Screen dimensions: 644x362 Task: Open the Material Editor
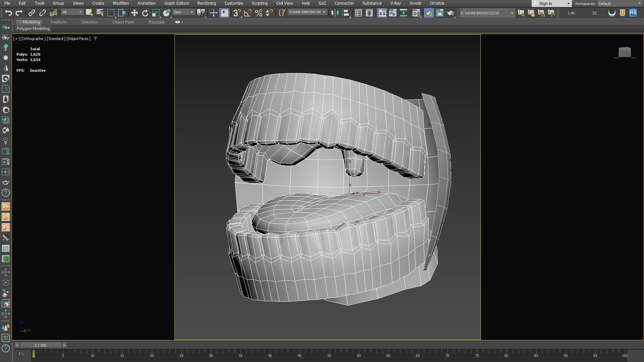(x=416, y=13)
